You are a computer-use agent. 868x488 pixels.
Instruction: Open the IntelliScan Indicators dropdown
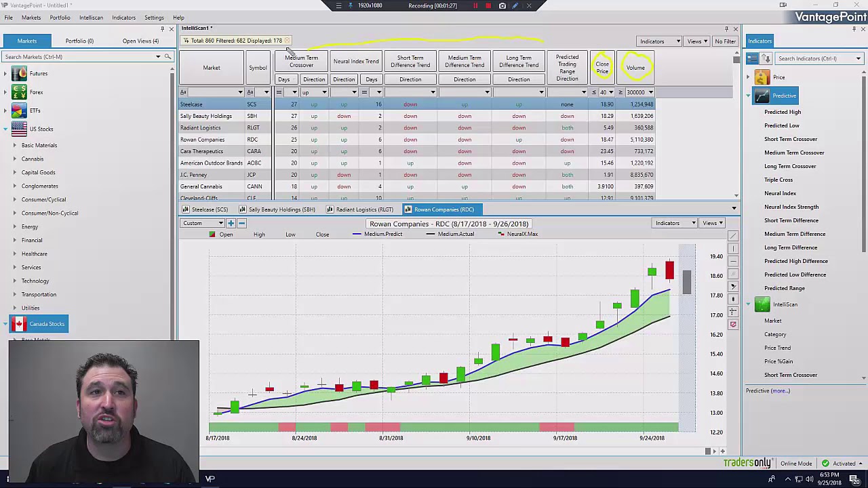(x=660, y=41)
